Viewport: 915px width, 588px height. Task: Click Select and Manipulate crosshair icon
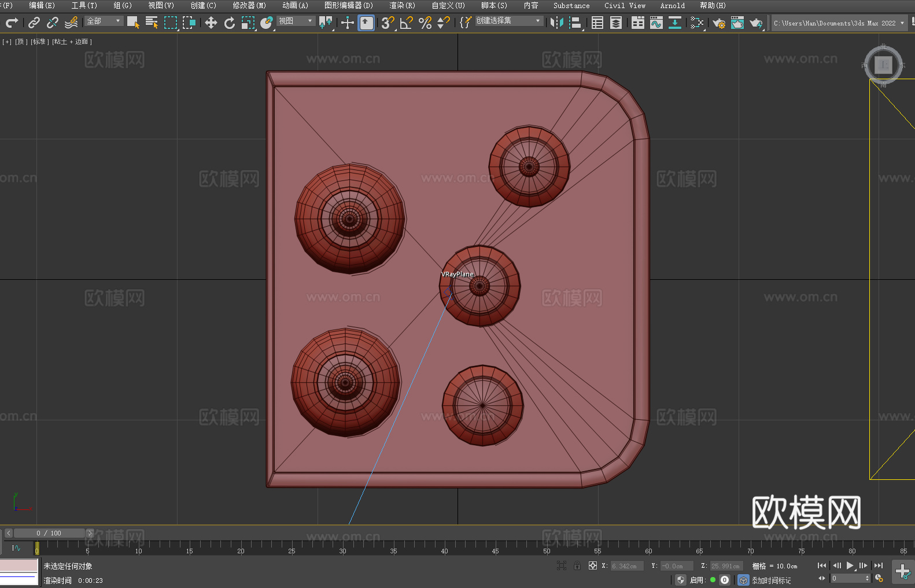point(348,23)
